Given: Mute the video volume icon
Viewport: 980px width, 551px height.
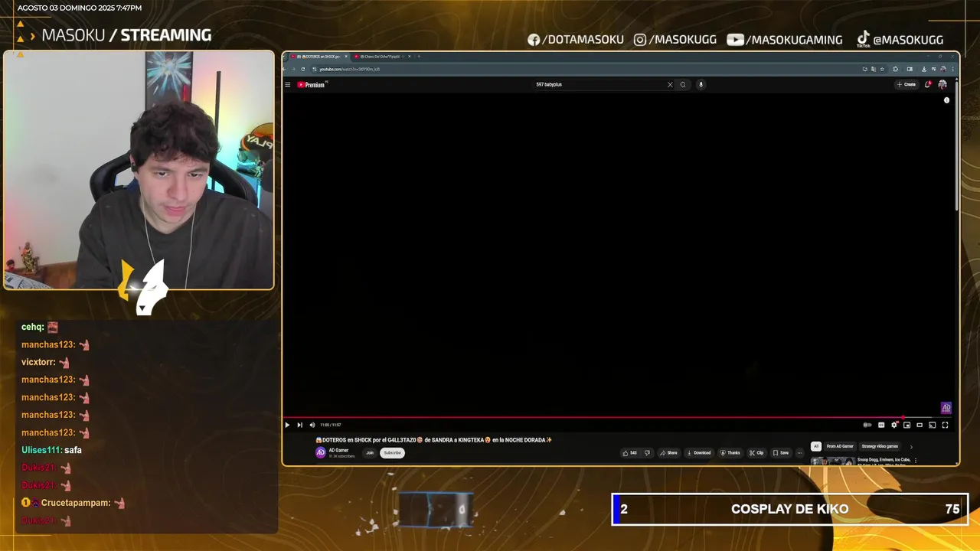Looking at the screenshot, I should click(312, 425).
